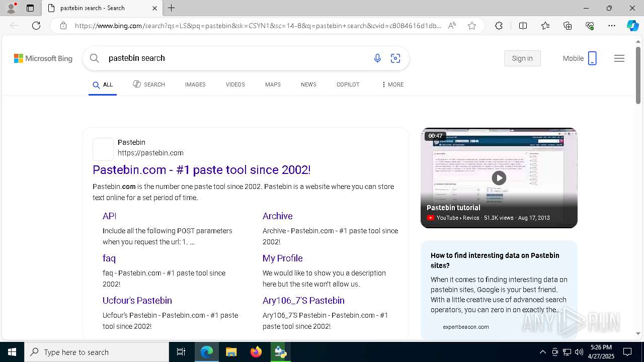This screenshot has height=362, width=644.
Task: Switch to the IMAGES tab
Action: coord(195,84)
